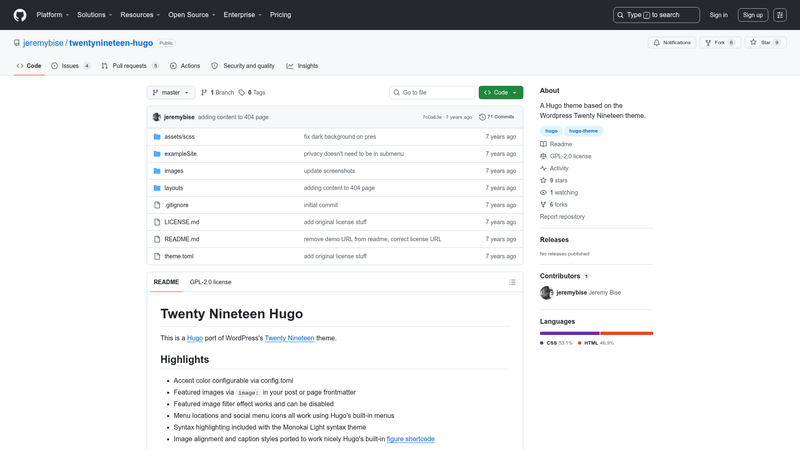The width and height of the screenshot is (800, 450).
Task: Switch to the Issues tab
Action: [71, 66]
